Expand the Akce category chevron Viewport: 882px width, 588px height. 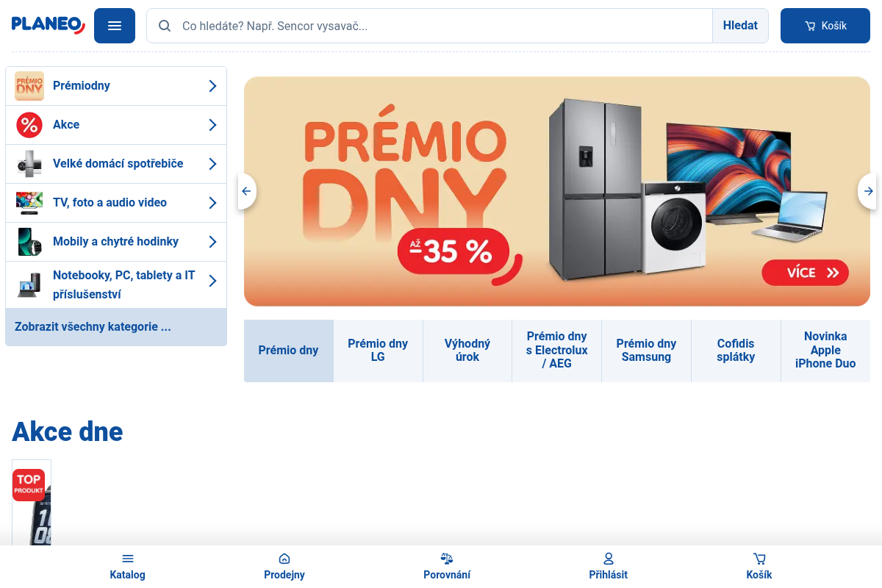[x=212, y=125]
